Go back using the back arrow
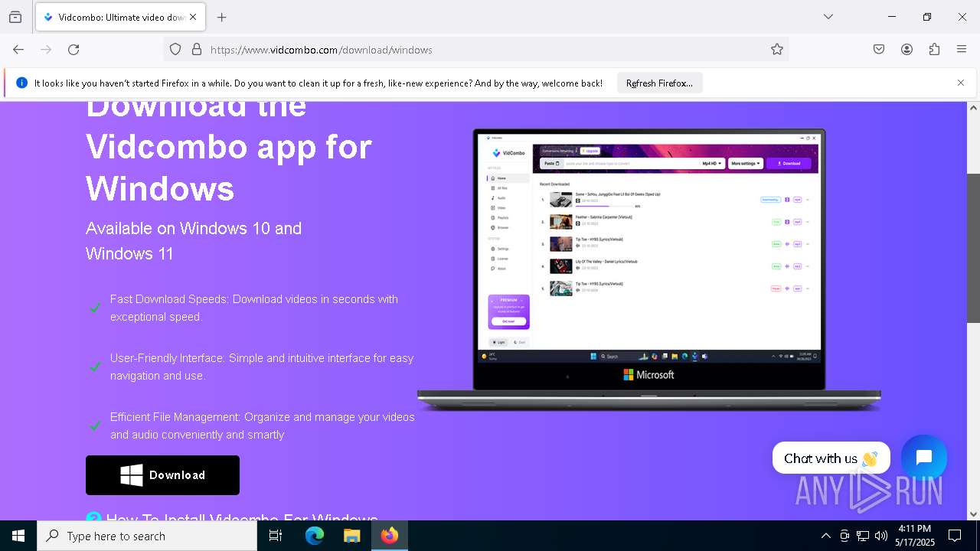Image resolution: width=980 pixels, height=551 pixels. pyautogui.click(x=18, y=49)
